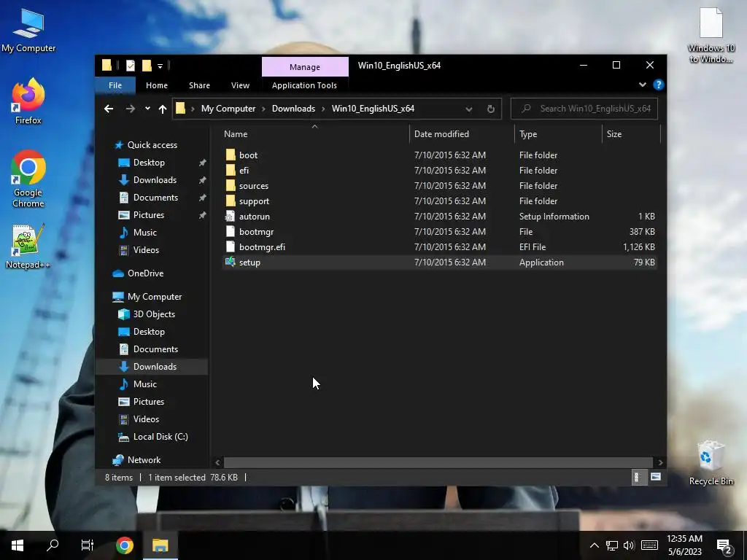
Task: Open the Help question mark icon
Action: pyautogui.click(x=659, y=85)
